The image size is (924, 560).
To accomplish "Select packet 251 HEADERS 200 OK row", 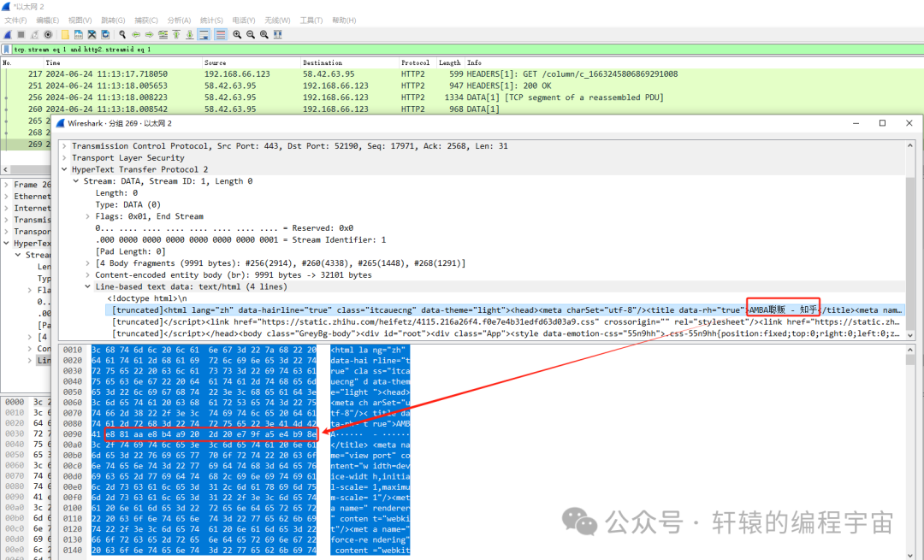I will click(x=462, y=86).
